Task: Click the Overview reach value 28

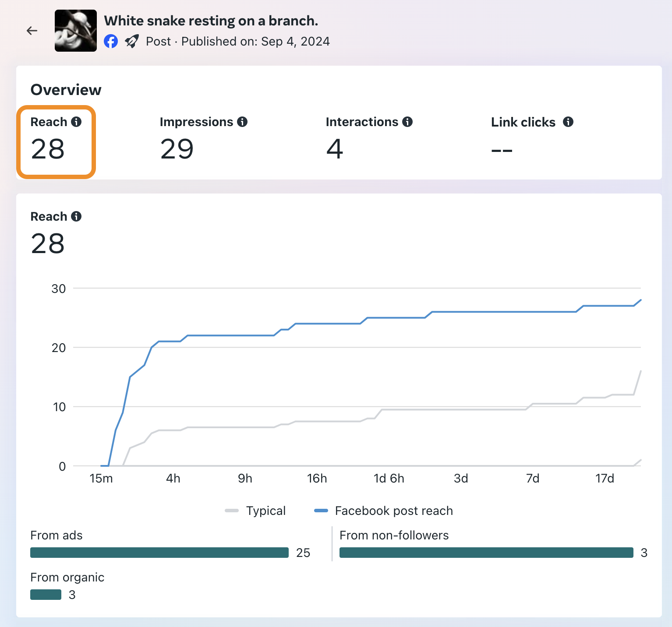Action: (48, 149)
